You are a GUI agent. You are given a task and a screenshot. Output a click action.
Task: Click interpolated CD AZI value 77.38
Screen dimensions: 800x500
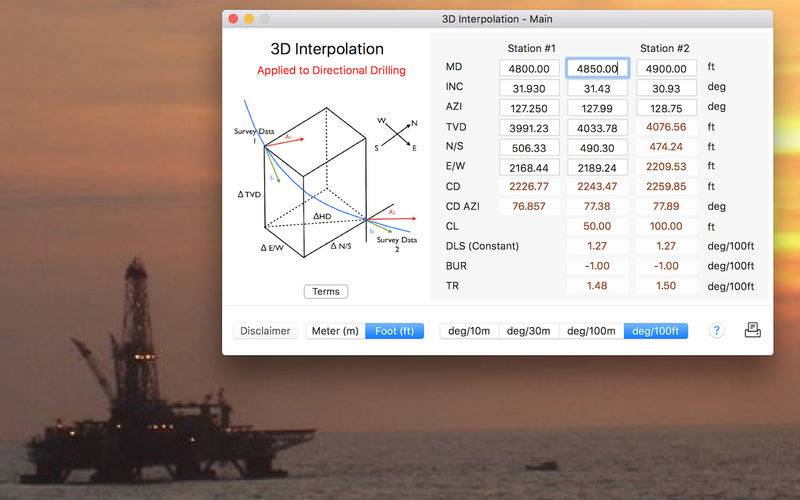(597, 207)
